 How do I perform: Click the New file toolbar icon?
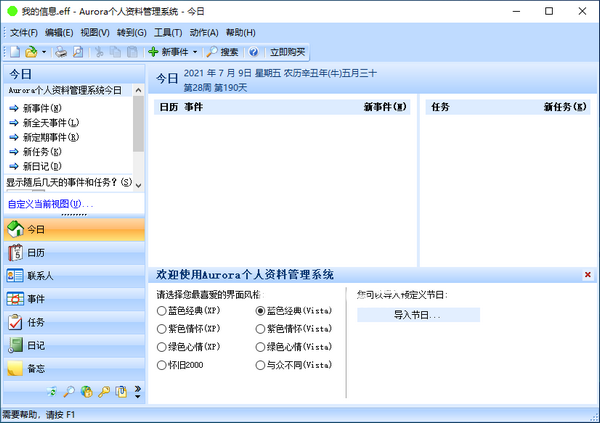[x=15, y=52]
